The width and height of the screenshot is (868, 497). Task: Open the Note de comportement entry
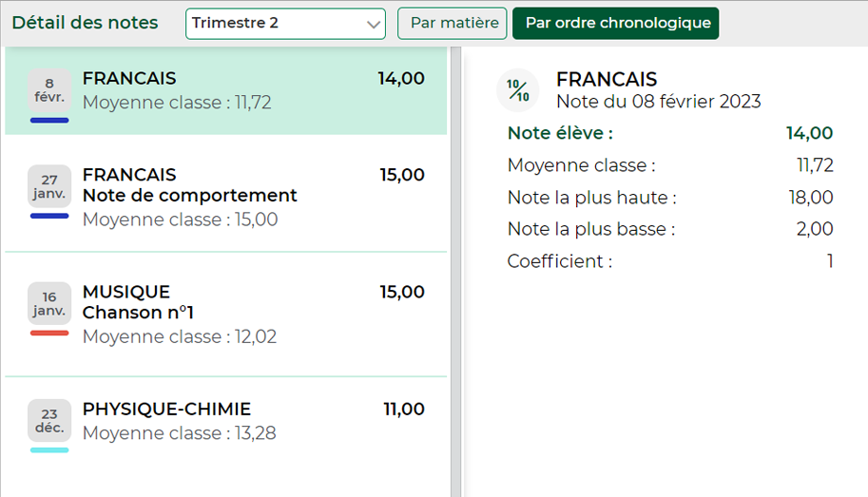point(226,197)
